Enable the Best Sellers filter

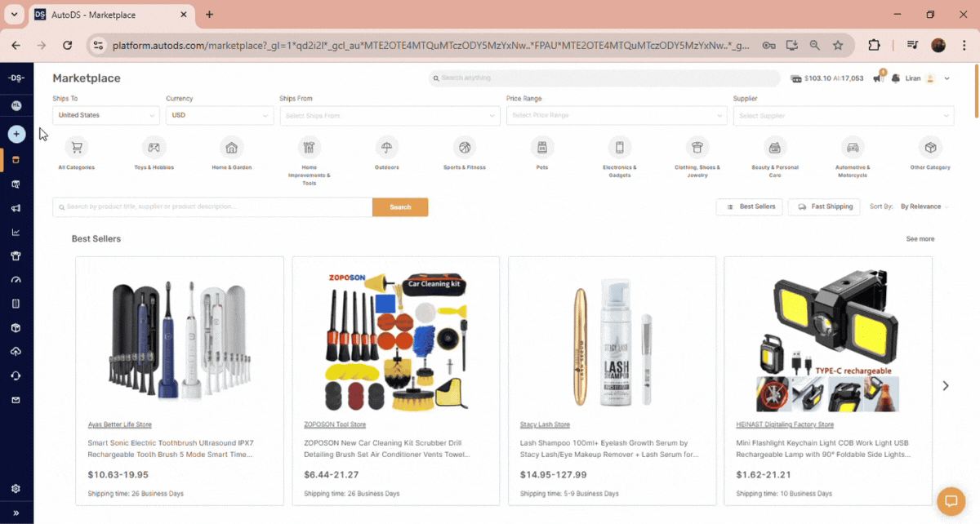pos(749,206)
